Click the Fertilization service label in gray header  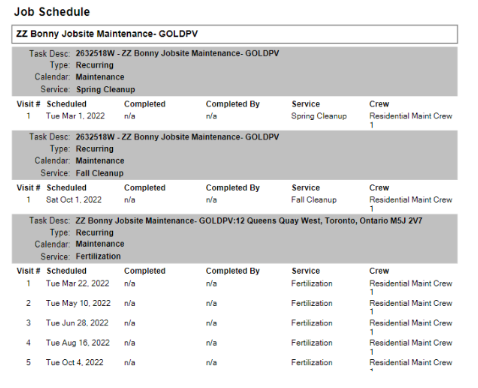(x=98, y=256)
